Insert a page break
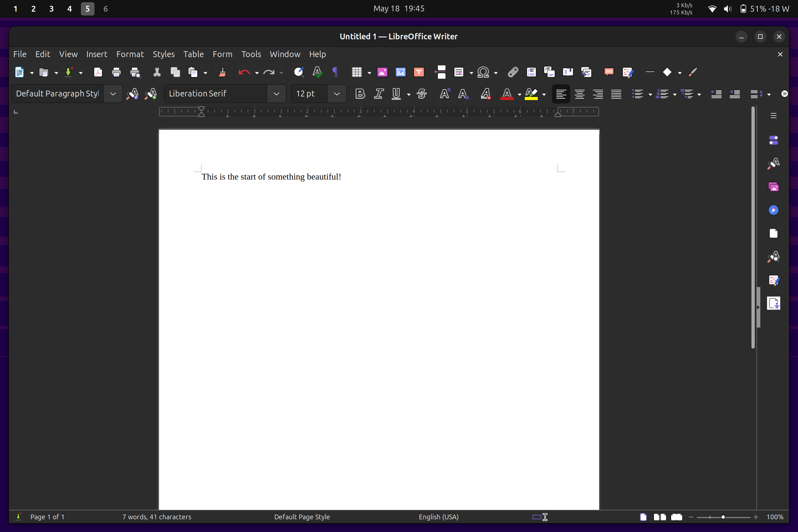The image size is (798, 532). coord(440,72)
